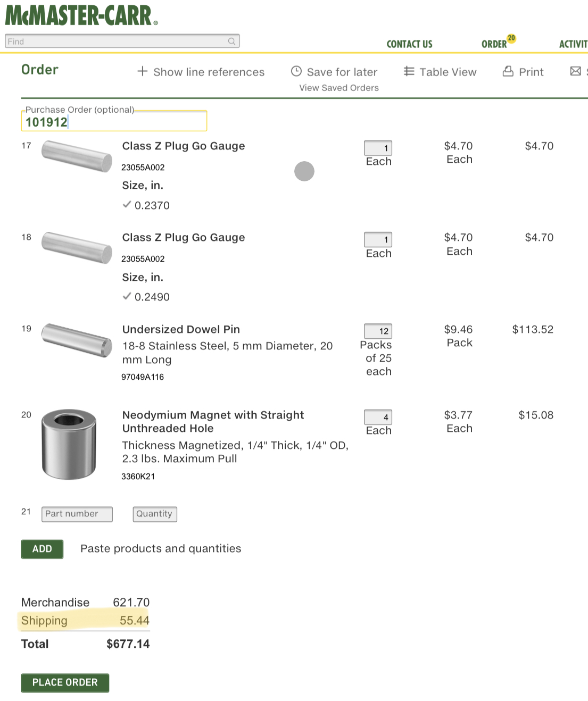Click the clock icon for Save for later
This screenshot has width=588, height=701.
[296, 71]
